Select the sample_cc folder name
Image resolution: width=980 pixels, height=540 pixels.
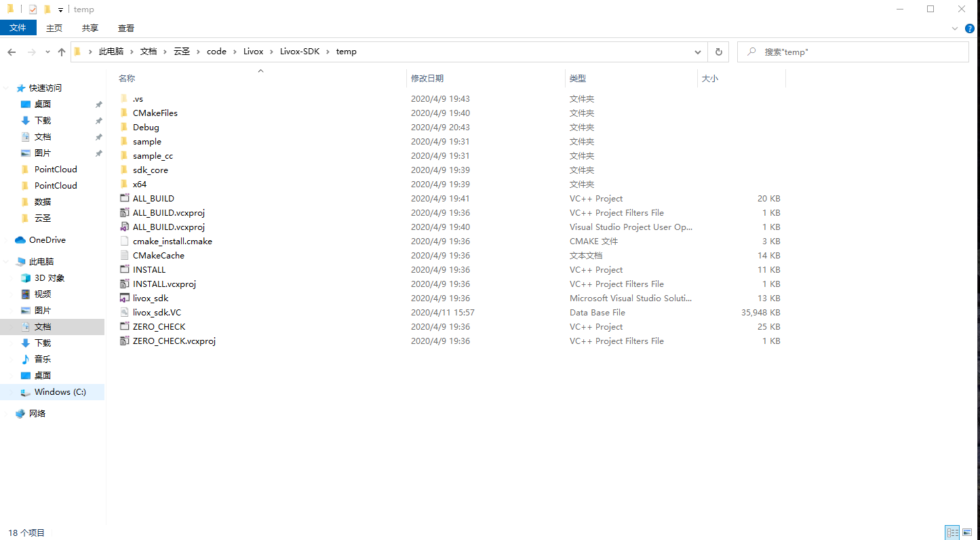[x=153, y=156]
